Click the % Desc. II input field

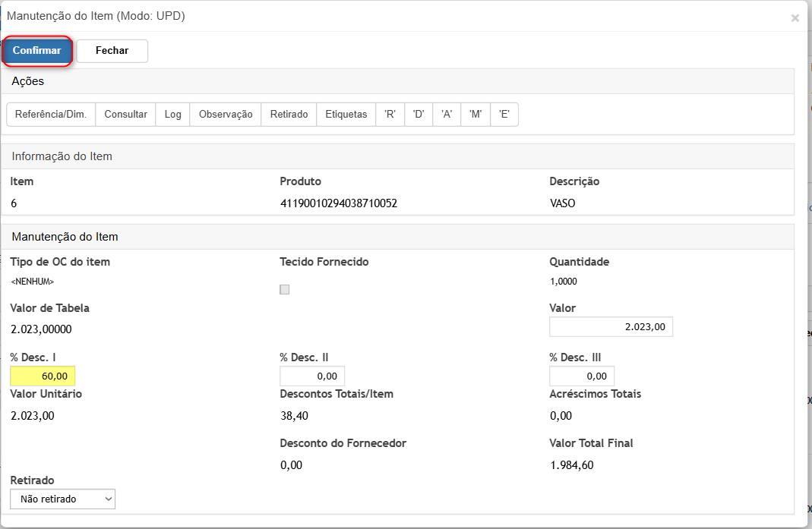[x=312, y=376]
